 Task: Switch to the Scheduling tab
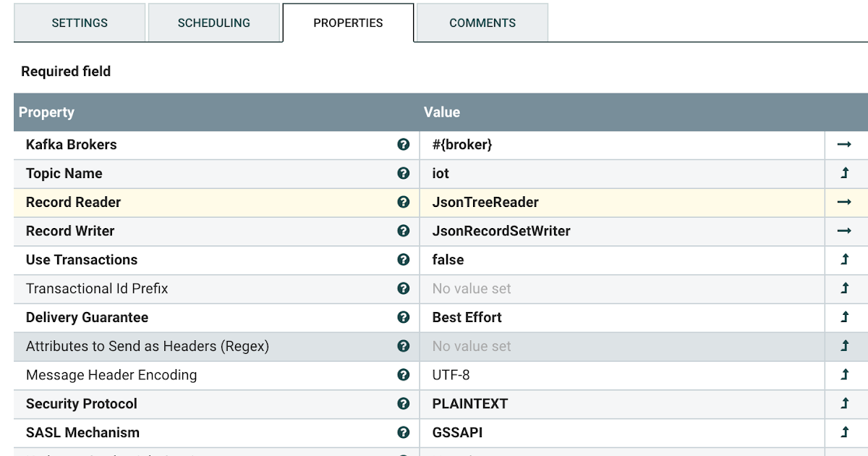coord(214,22)
